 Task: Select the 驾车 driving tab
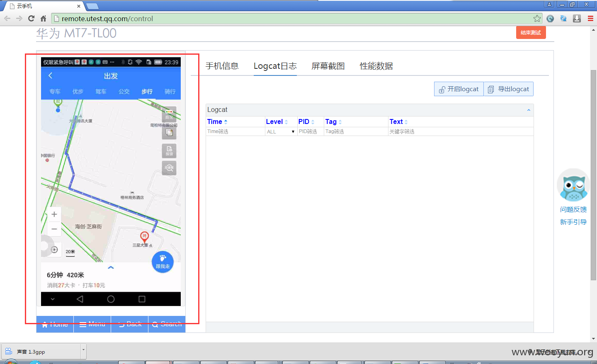[101, 92]
